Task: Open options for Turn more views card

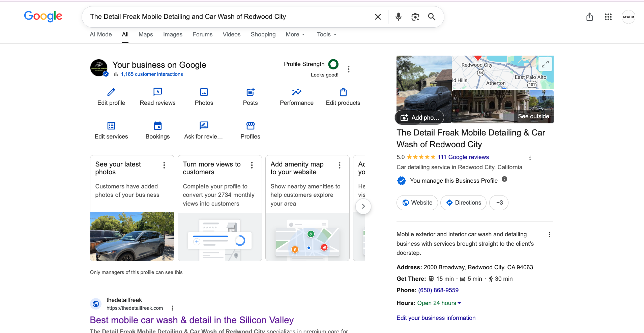Action: pos(252,165)
